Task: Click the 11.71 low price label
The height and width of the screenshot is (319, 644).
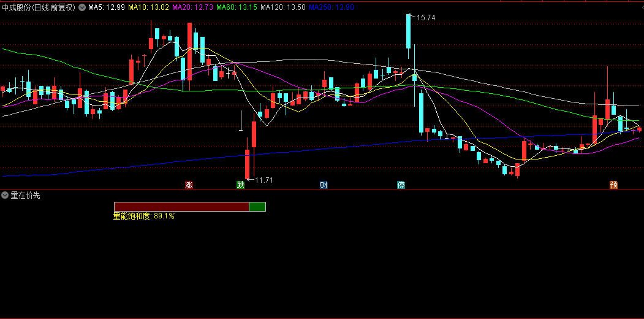Action: coord(264,180)
